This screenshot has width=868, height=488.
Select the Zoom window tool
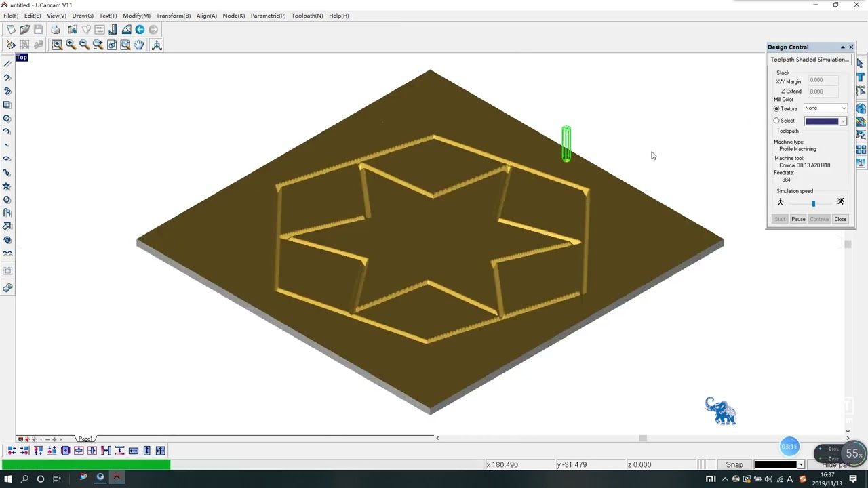[57, 45]
